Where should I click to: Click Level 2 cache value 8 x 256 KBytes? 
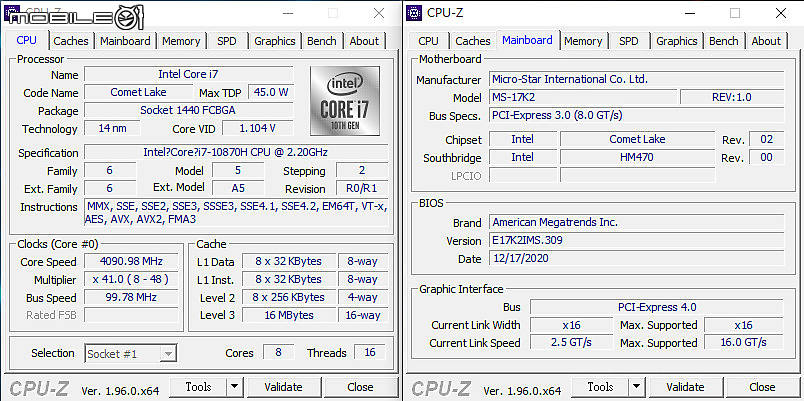pos(289,297)
